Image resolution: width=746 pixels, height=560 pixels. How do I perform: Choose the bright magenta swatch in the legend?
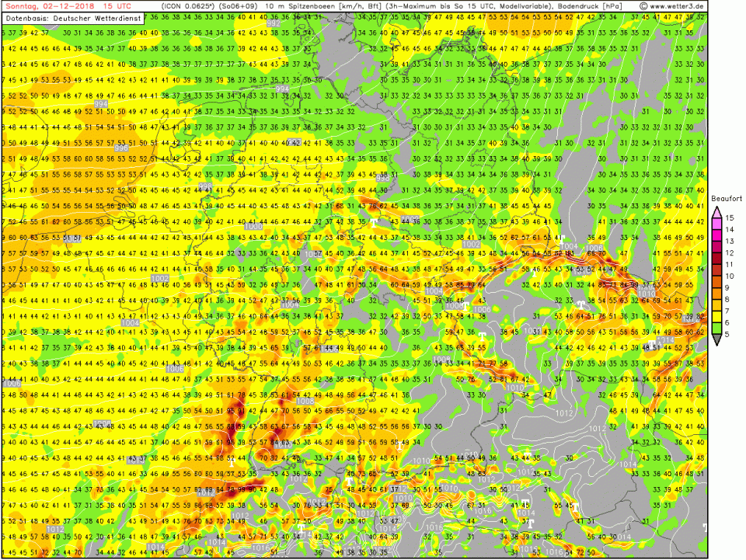[x=716, y=235]
